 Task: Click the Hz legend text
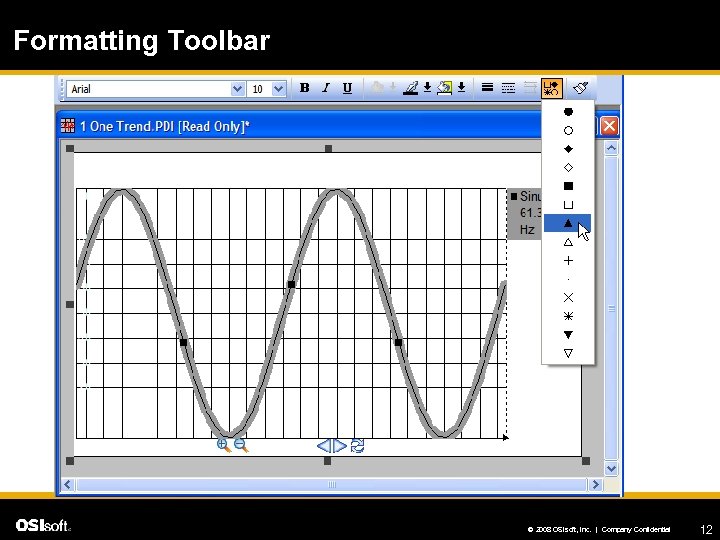tap(527, 229)
